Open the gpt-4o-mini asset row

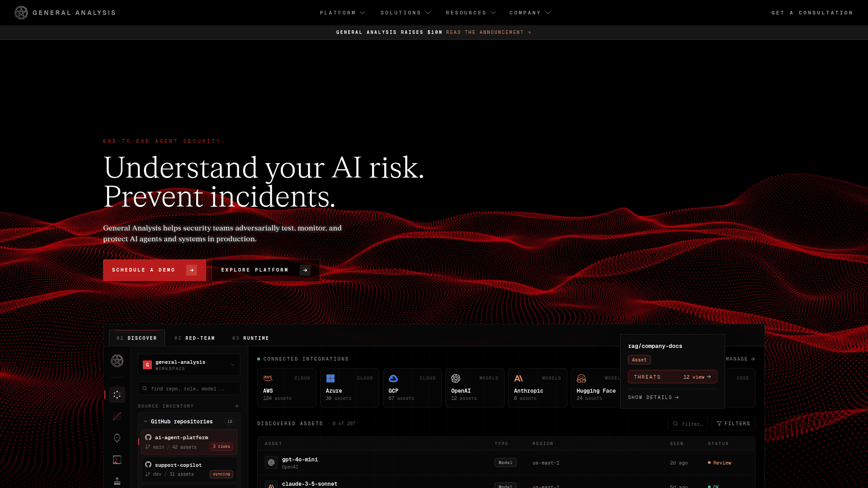pos(506,463)
